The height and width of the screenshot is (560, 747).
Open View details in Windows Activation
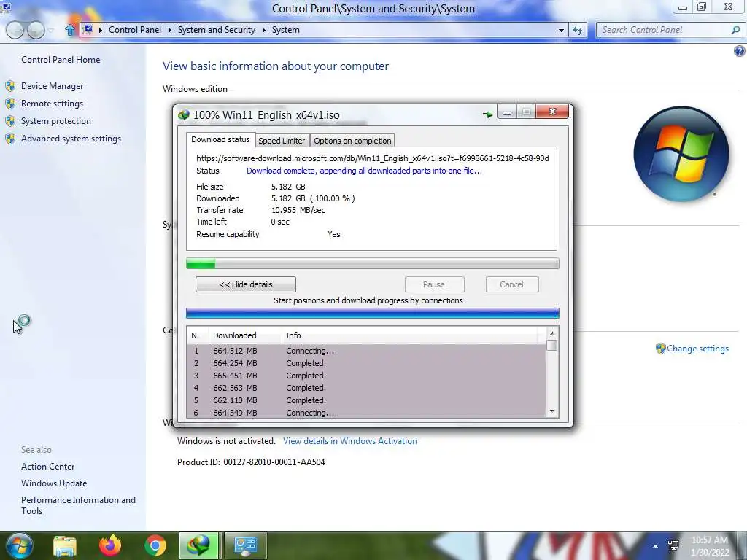(x=350, y=441)
